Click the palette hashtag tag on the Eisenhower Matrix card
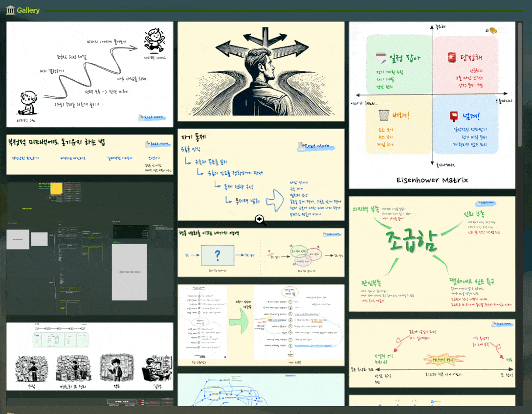Viewport: 532px width, 414px height. click(492, 30)
